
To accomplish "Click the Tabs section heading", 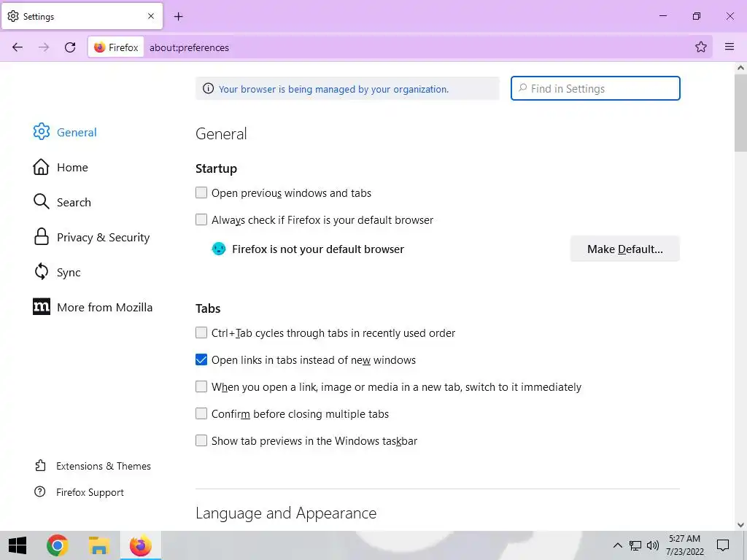I will click(208, 308).
